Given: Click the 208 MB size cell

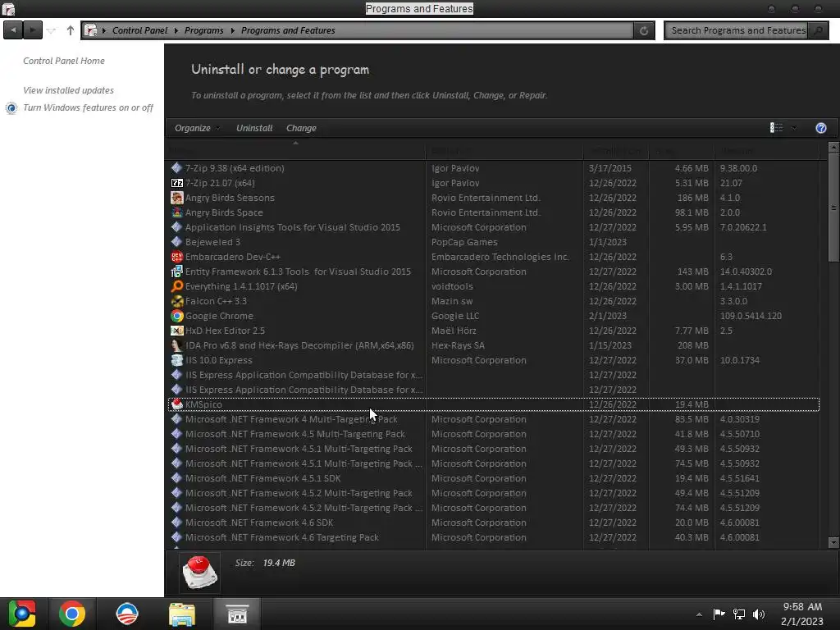Looking at the screenshot, I should pyautogui.click(x=692, y=345).
